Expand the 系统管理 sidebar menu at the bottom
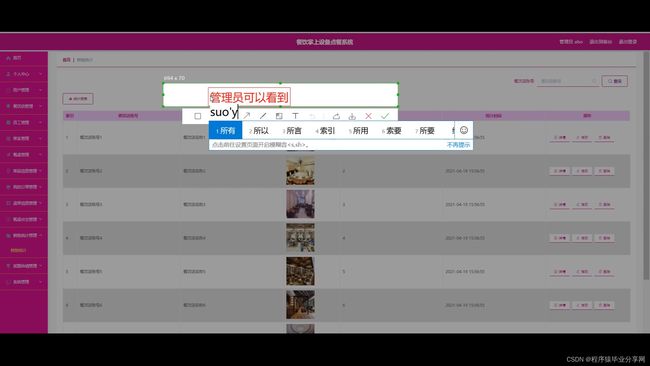Viewport: 650px width, 366px height. 24,282
